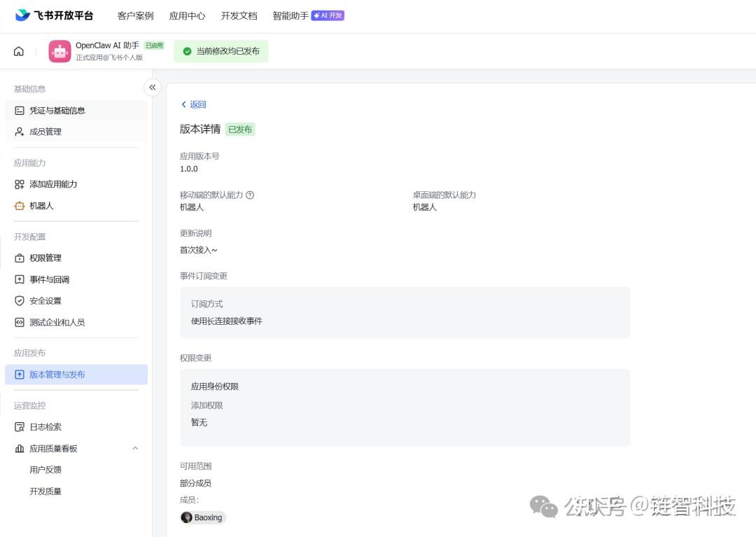Screen dimensions: 756x537
Task: Click the 当前修改均已发布 status banner
Action: (220, 51)
